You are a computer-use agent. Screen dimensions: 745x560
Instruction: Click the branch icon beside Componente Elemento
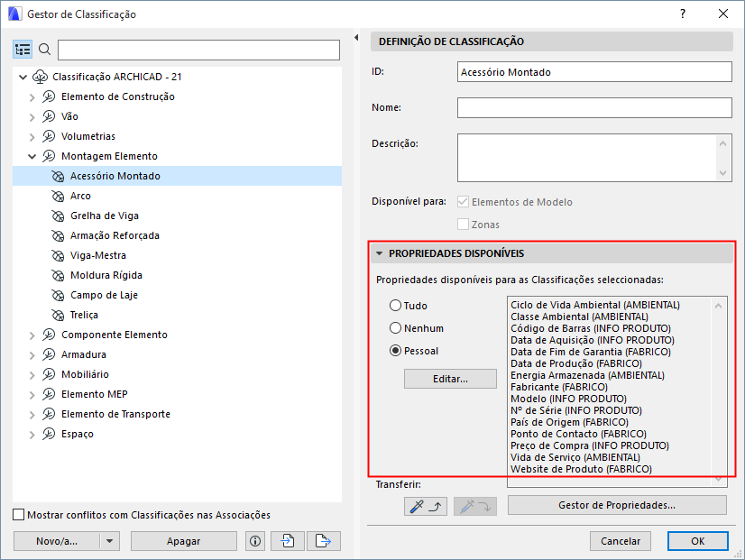[49, 335]
